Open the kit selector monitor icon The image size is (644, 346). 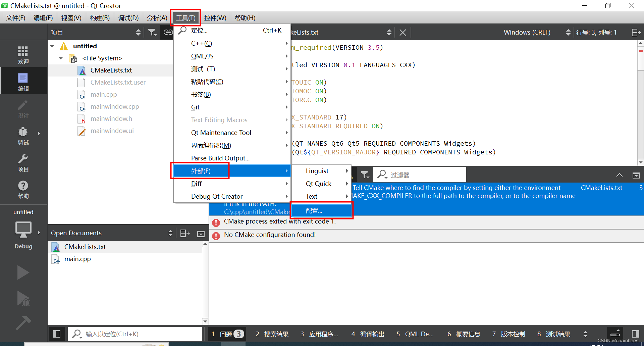[23, 230]
